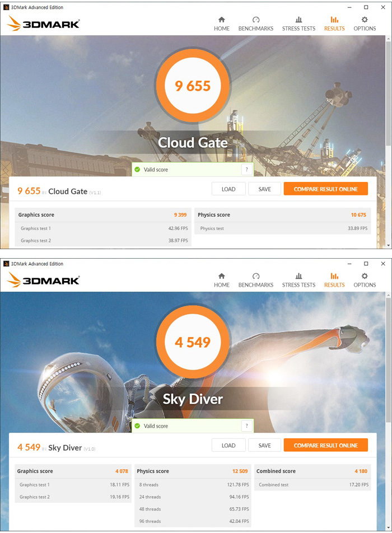Compare the Sky Diver result online
Viewport: 392px width, 533px height.
[x=326, y=445]
